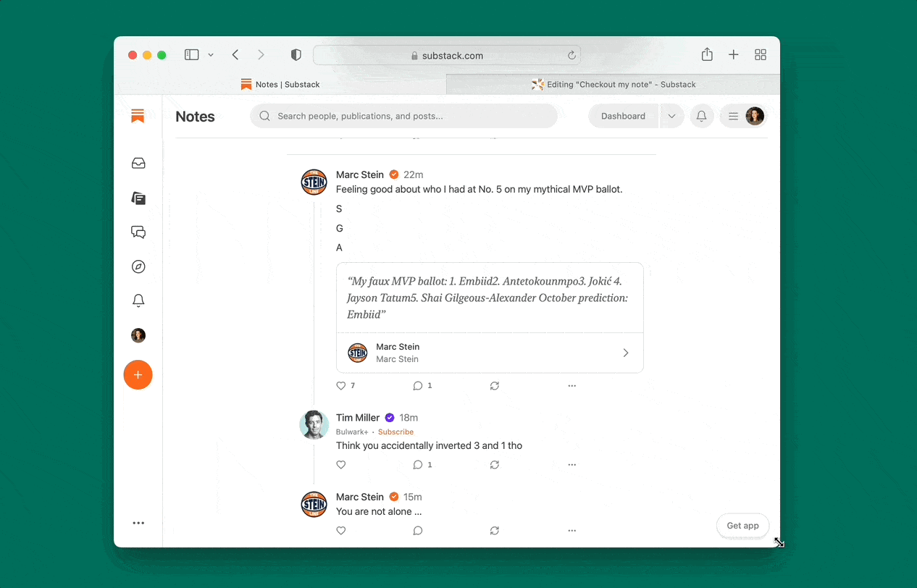Click the Substack logo at top left
The width and height of the screenshot is (917, 588).
click(138, 116)
